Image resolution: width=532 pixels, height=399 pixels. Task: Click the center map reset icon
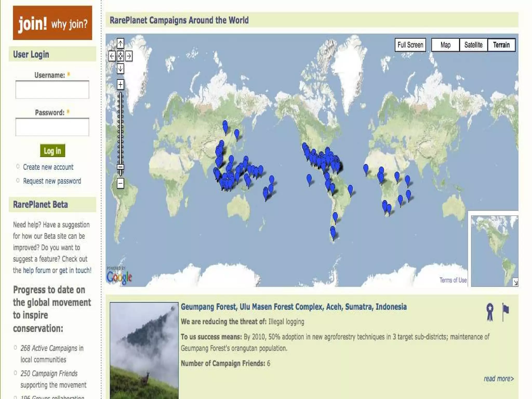pyautogui.click(x=120, y=56)
